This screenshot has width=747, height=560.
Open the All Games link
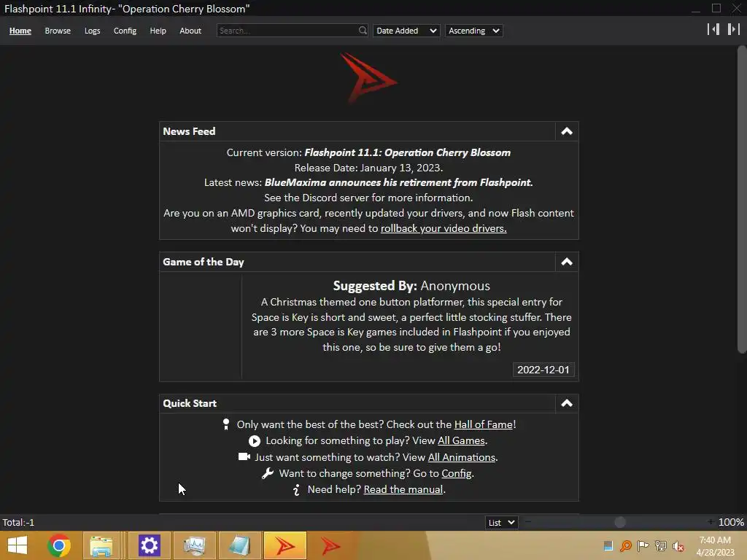click(x=461, y=440)
